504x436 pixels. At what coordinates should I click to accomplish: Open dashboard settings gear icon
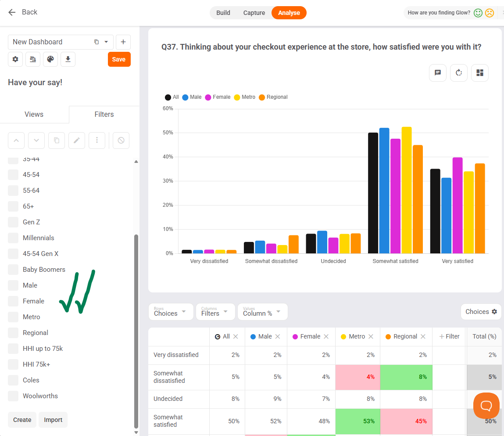click(x=15, y=59)
